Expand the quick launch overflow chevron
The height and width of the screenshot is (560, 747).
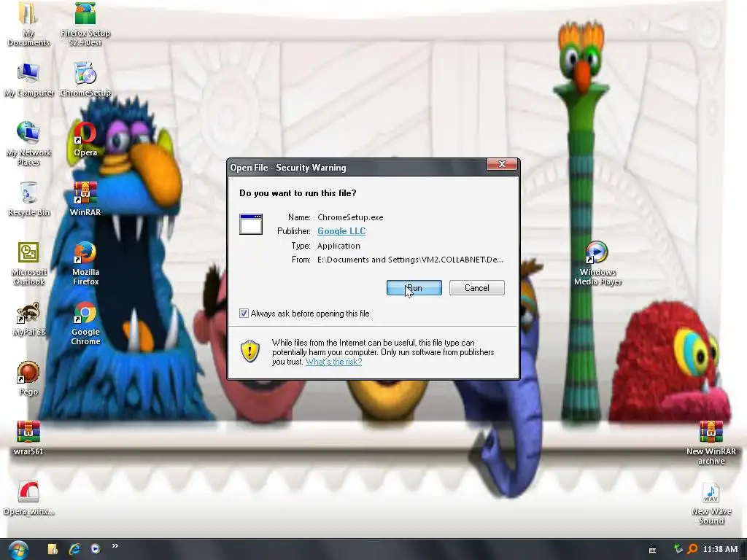point(115,545)
